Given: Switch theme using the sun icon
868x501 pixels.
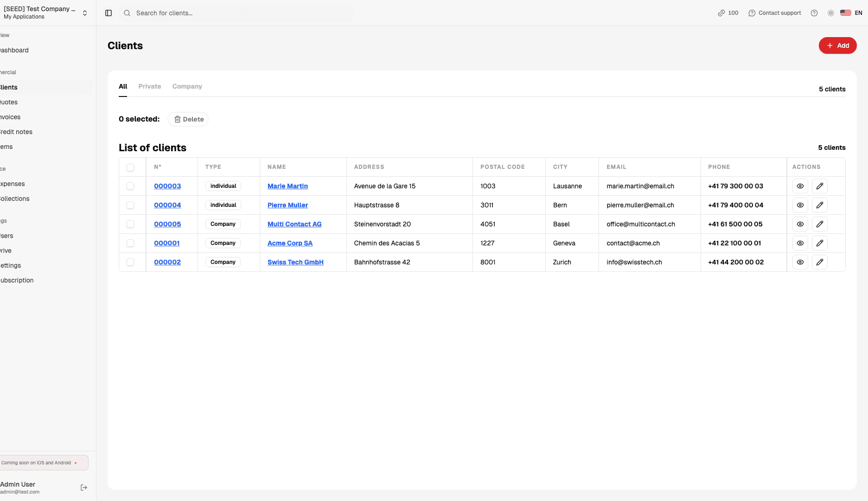Looking at the screenshot, I should pos(830,13).
